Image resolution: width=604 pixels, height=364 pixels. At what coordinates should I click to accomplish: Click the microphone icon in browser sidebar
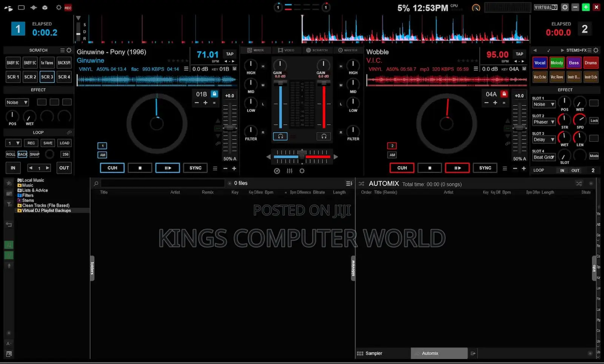pyautogui.click(x=9, y=266)
